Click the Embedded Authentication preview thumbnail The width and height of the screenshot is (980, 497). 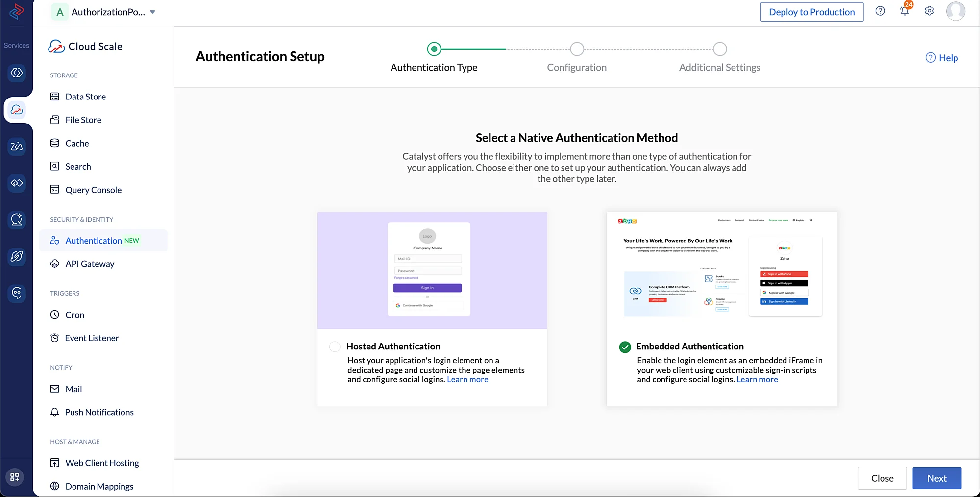tap(721, 270)
